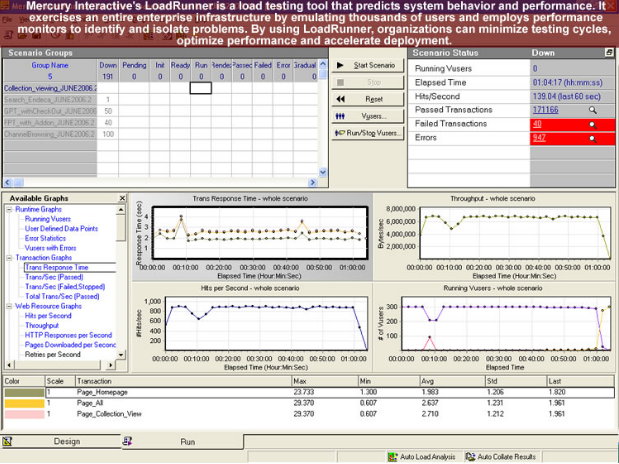Click Auto Collate Results status item
This screenshot has width=619, height=464.
click(x=501, y=457)
